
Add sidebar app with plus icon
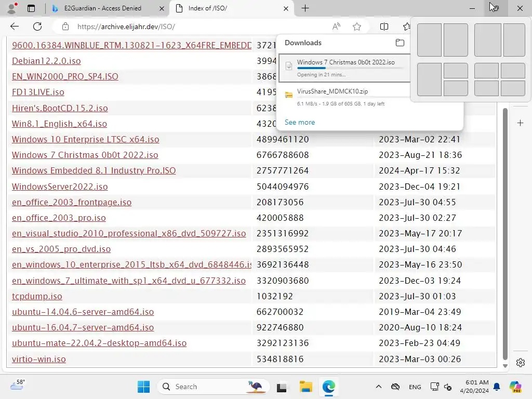521,123
